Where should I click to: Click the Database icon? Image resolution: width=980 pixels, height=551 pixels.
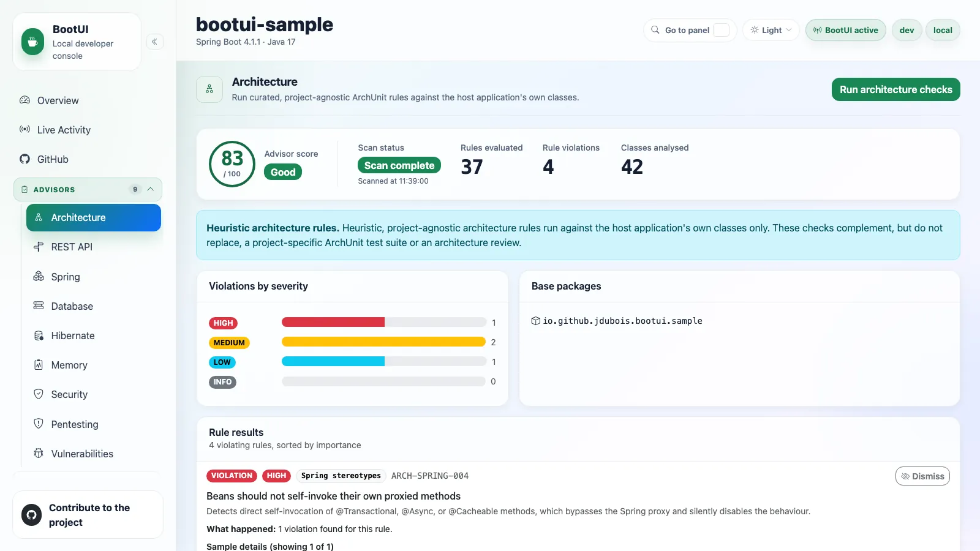click(39, 305)
